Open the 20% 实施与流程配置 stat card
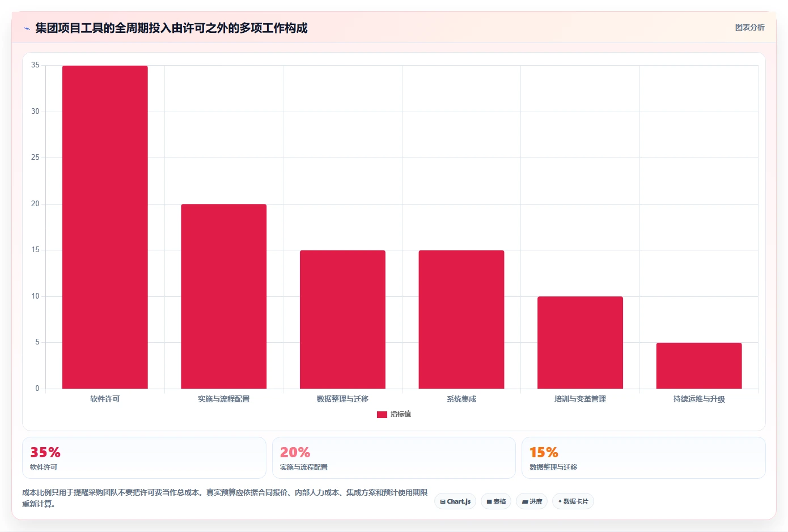Viewport: 788px width, 532px height. coord(394,458)
